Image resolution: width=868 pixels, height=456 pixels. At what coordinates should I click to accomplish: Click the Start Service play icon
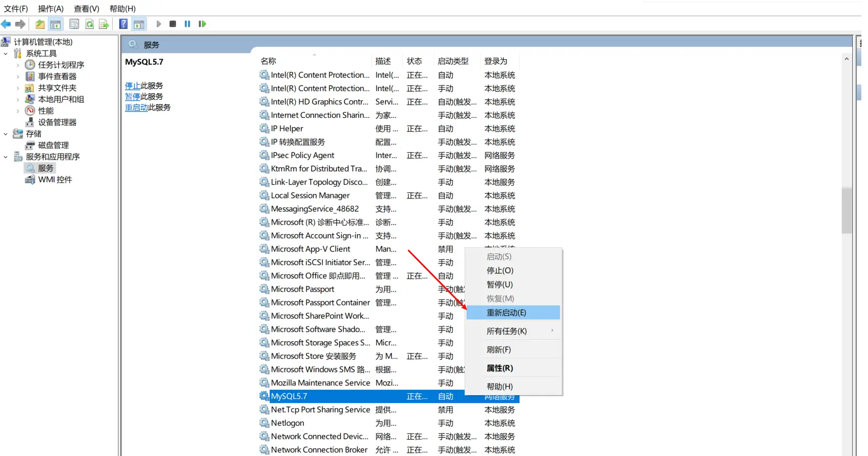point(159,24)
